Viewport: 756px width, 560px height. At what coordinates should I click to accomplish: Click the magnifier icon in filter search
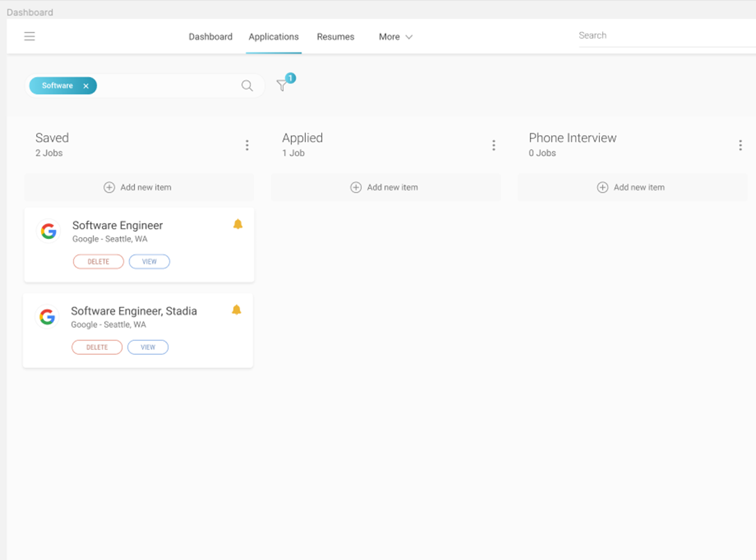coord(247,86)
